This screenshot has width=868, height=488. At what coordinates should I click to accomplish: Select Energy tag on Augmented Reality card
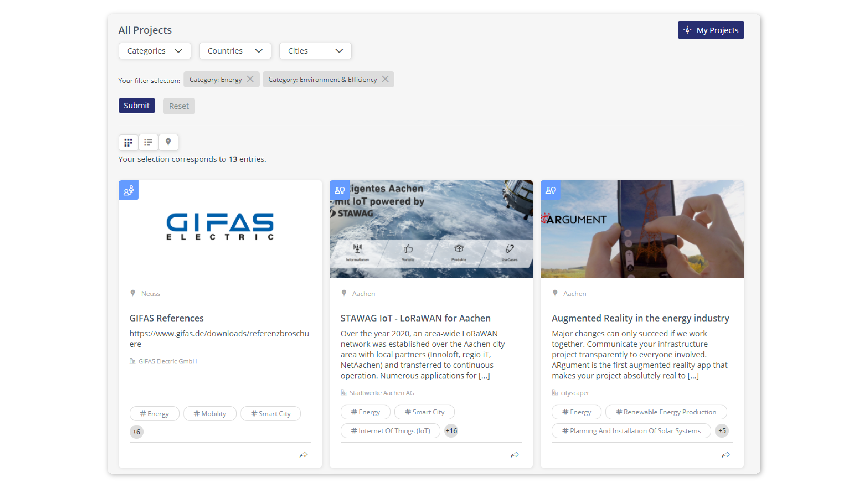point(576,412)
